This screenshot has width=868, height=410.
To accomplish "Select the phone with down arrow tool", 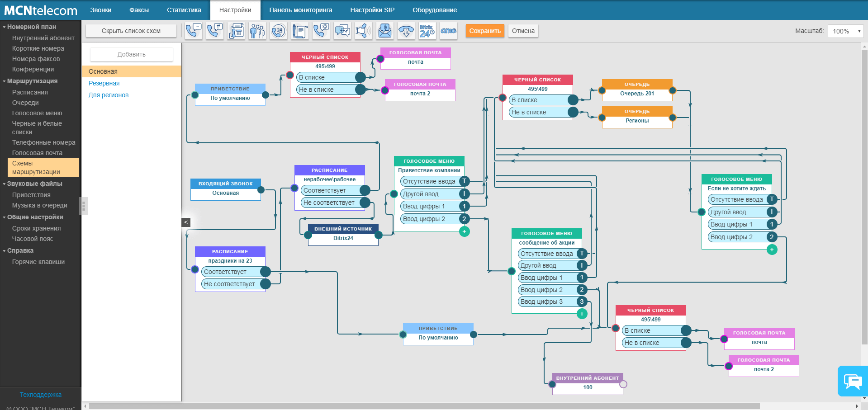I will click(x=406, y=31).
